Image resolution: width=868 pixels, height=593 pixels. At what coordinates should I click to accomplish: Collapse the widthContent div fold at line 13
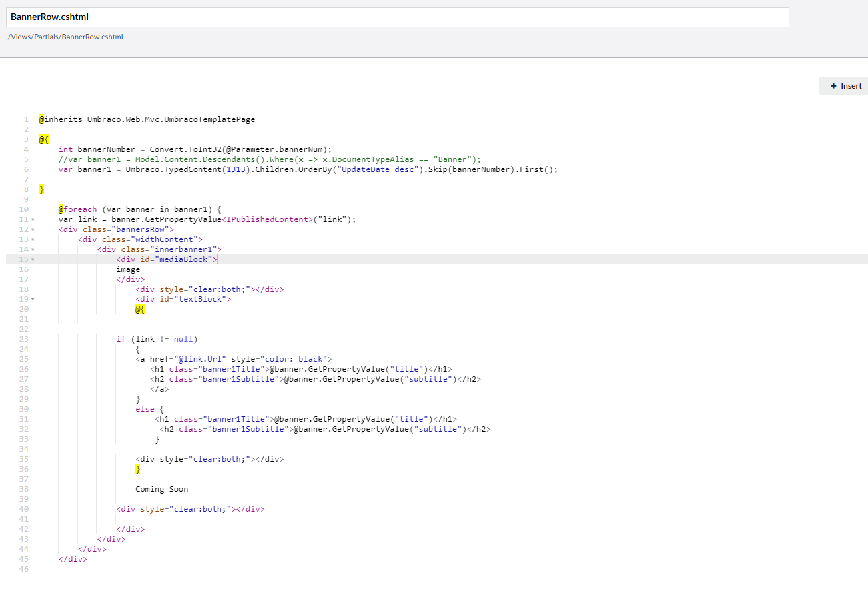(33, 239)
